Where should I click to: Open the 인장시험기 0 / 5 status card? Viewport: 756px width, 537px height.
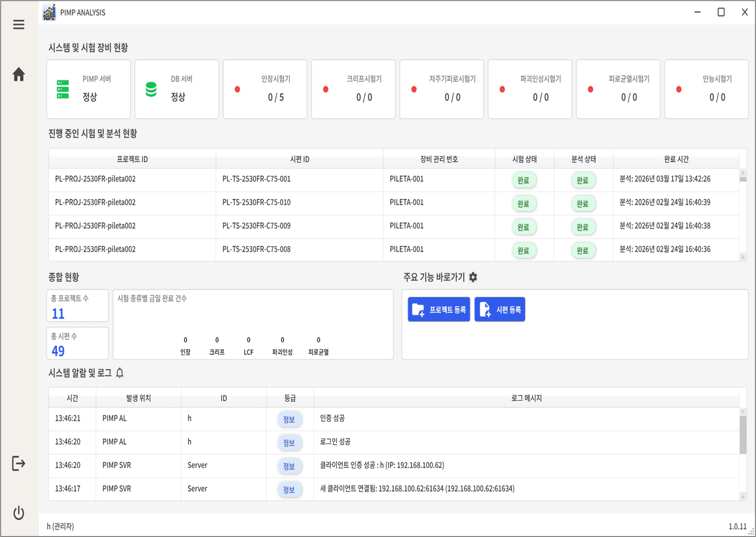tap(265, 89)
